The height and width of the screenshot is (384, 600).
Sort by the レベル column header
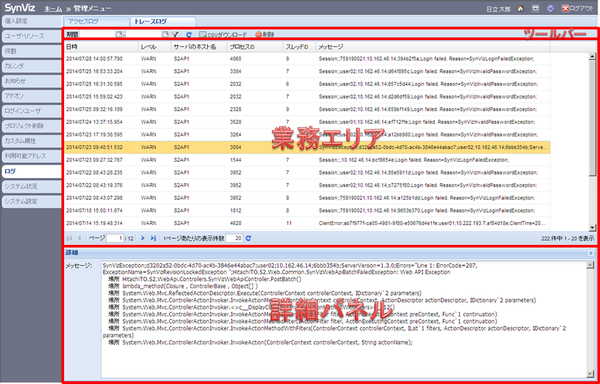[x=155, y=47]
